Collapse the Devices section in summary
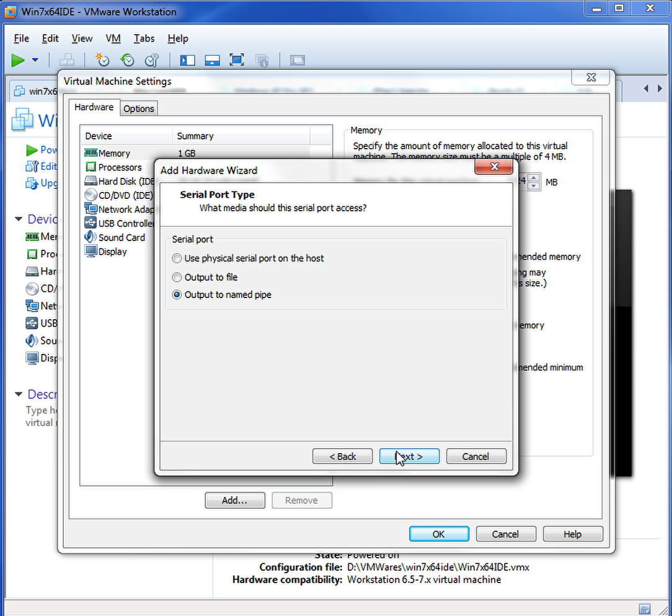 click(x=19, y=219)
